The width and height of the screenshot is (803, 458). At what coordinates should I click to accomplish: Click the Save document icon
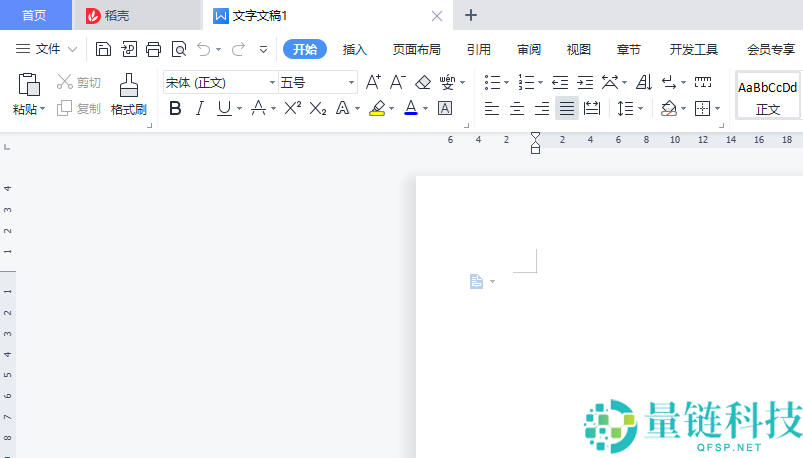pos(103,49)
